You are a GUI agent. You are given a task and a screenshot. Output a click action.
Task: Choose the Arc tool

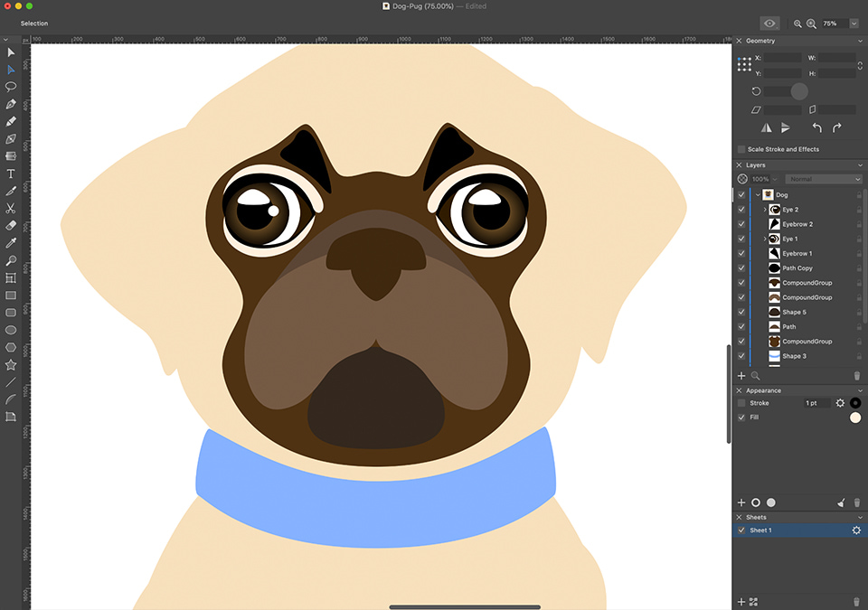click(x=11, y=399)
